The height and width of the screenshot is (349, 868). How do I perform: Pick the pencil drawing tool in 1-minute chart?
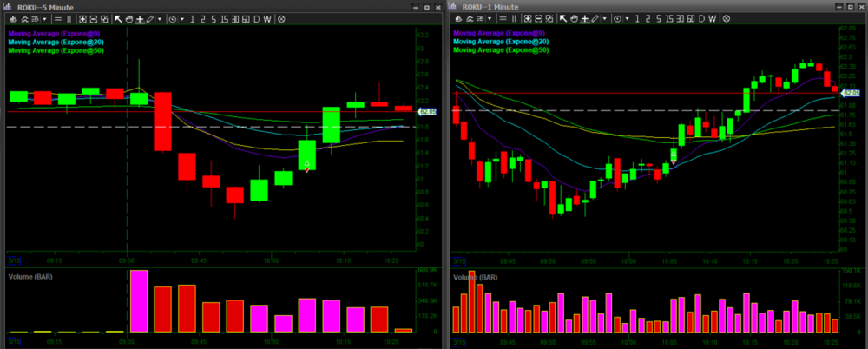(595, 18)
